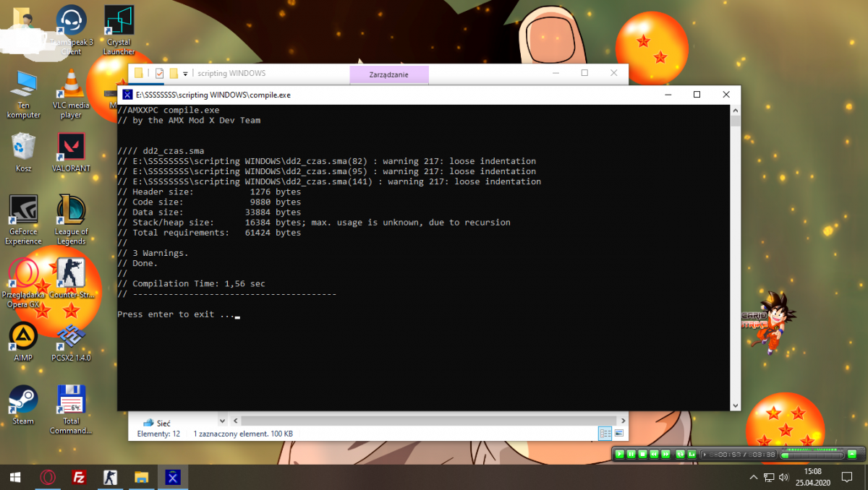This screenshot has height=490, width=868.
Task: Switch Explorer to the details view
Action: pos(605,434)
